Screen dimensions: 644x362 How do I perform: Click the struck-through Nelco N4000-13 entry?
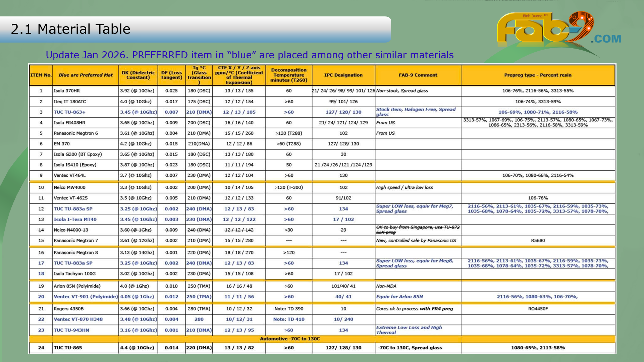(71, 230)
